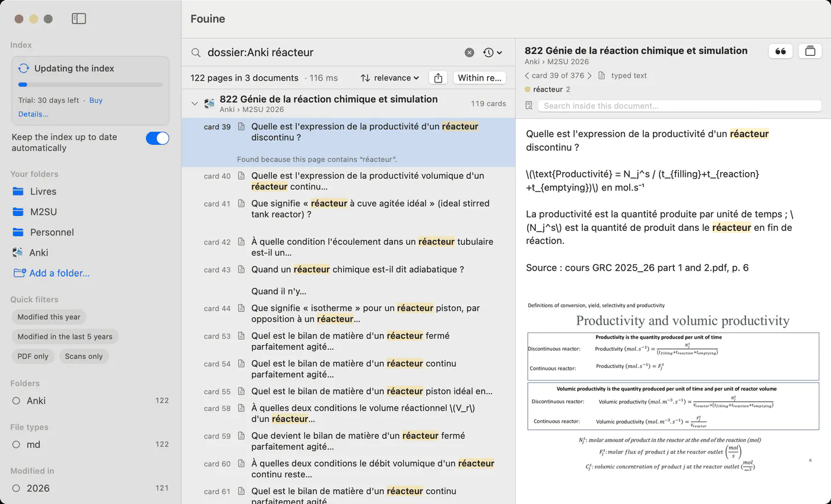Click the Productivity slide image

click(673, 386)
